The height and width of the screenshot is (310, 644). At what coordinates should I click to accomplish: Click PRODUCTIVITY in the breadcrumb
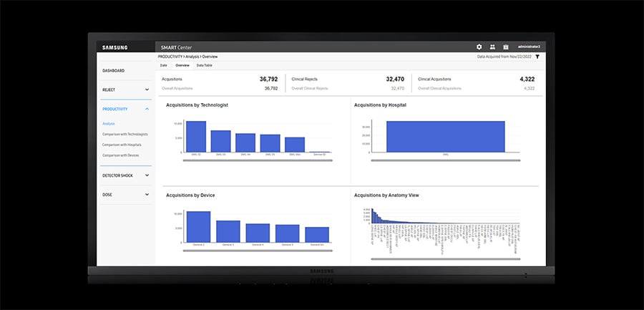(170, 57)
